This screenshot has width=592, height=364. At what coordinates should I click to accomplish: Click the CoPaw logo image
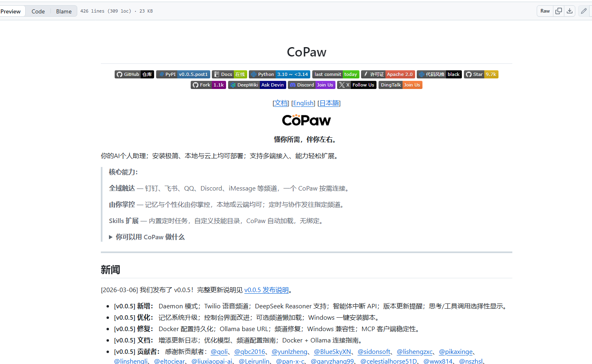(x=307, y=120)
